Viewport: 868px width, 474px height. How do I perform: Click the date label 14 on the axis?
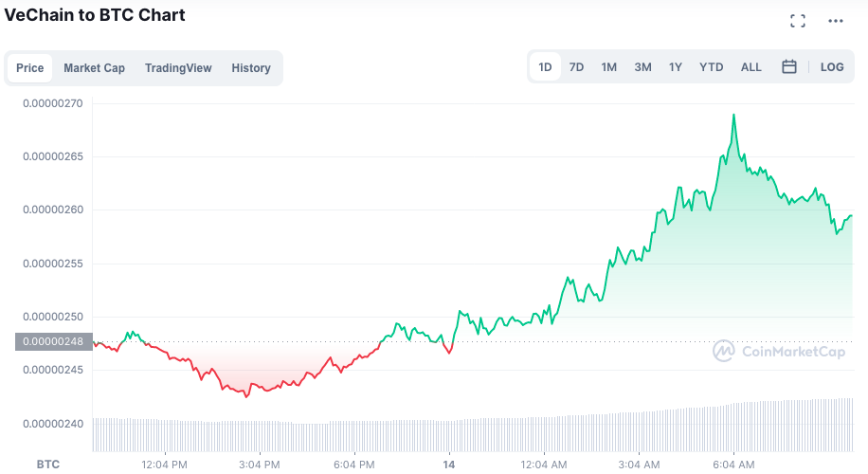[449, 465]
